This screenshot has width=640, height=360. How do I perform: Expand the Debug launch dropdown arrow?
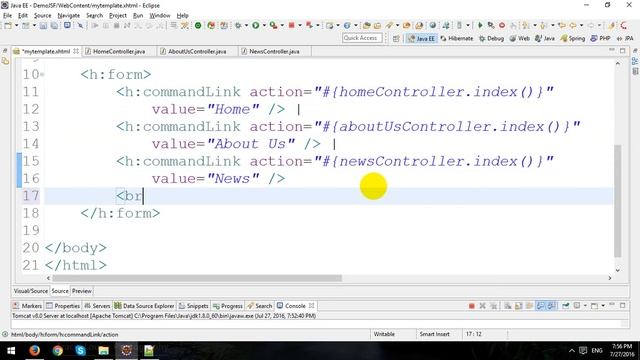click(246, 25)
